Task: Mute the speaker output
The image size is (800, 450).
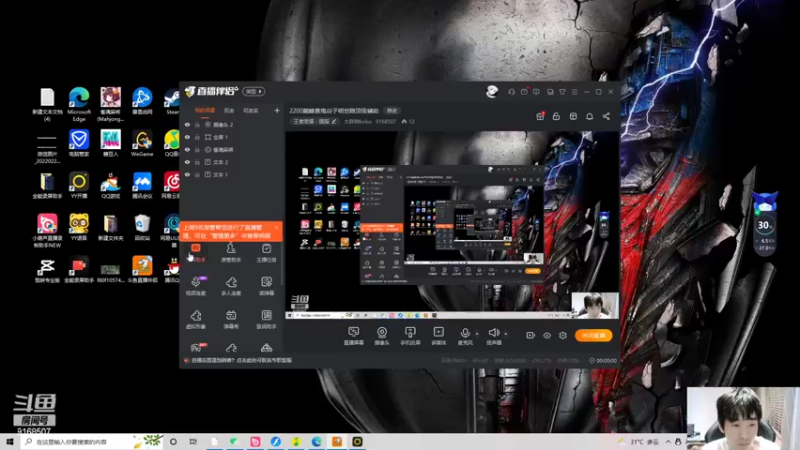Action: click(493, 336)
